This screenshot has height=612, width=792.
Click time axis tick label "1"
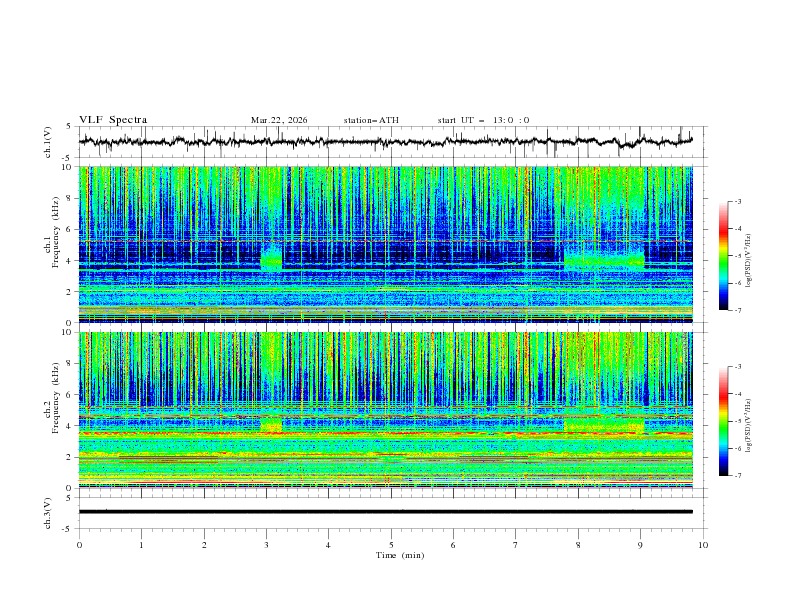pyautogui.click(x=141, y=545)
